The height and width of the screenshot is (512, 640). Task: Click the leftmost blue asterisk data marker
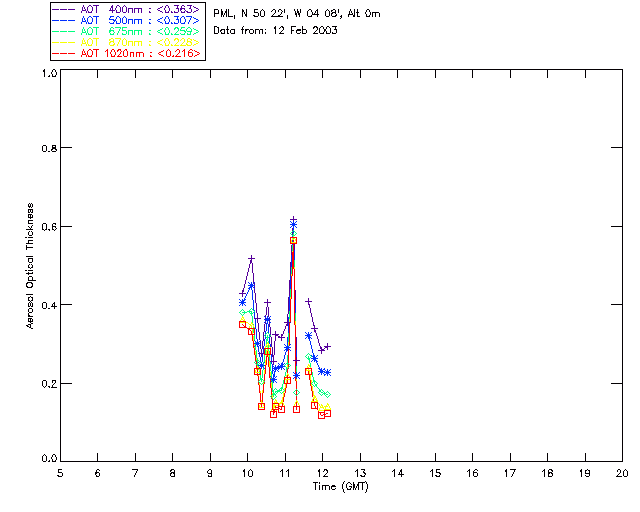click(242, 303)
